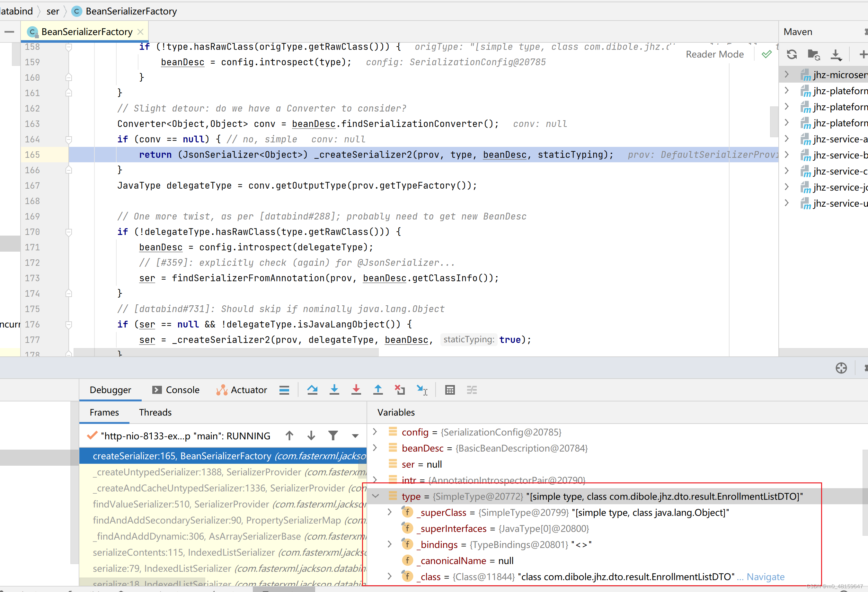Toggle the fold marker at line 164
Image resolution: width=868 pixels, height=592 pixels.
point(69,139)
